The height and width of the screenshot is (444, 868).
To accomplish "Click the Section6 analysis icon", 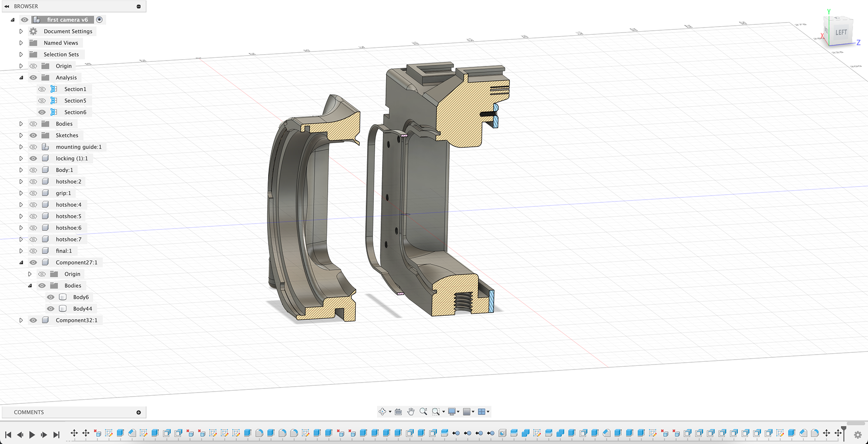I will click(54, 112).
